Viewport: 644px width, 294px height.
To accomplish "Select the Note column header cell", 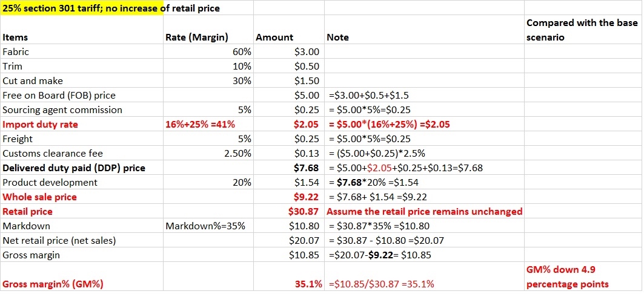I will [337, 38].
